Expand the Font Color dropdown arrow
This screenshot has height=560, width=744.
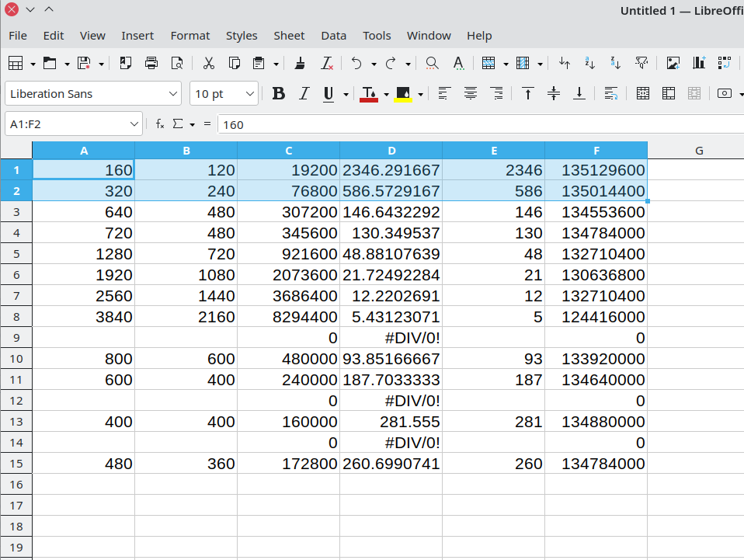386,94
